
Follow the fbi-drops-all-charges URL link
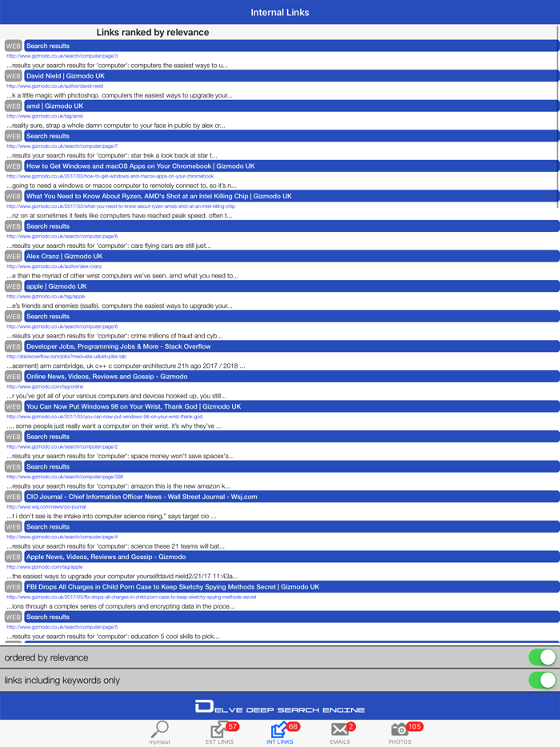pyautogui.click(x=131, y=597)
